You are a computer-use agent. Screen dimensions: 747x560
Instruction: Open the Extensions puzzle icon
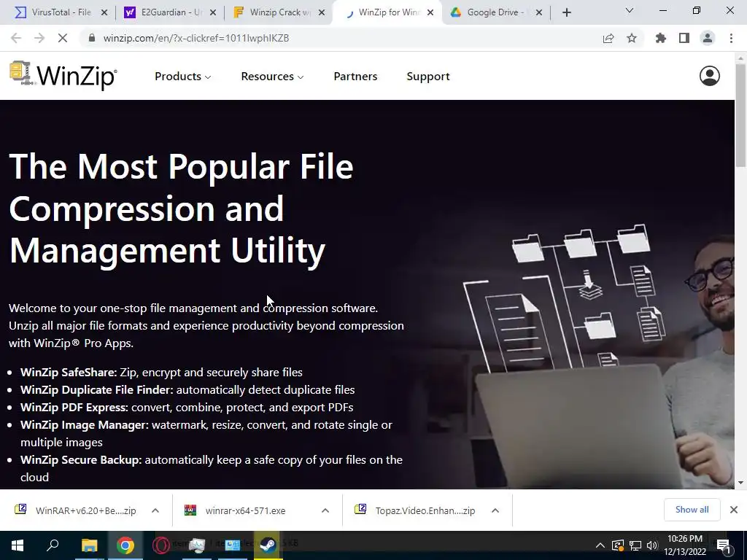tap(661, 38)
